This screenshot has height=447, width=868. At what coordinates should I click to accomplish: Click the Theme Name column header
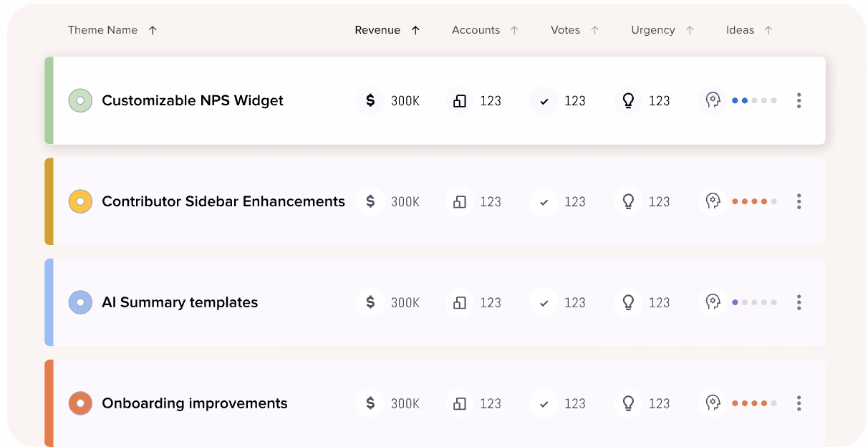(x=102, y=30)
